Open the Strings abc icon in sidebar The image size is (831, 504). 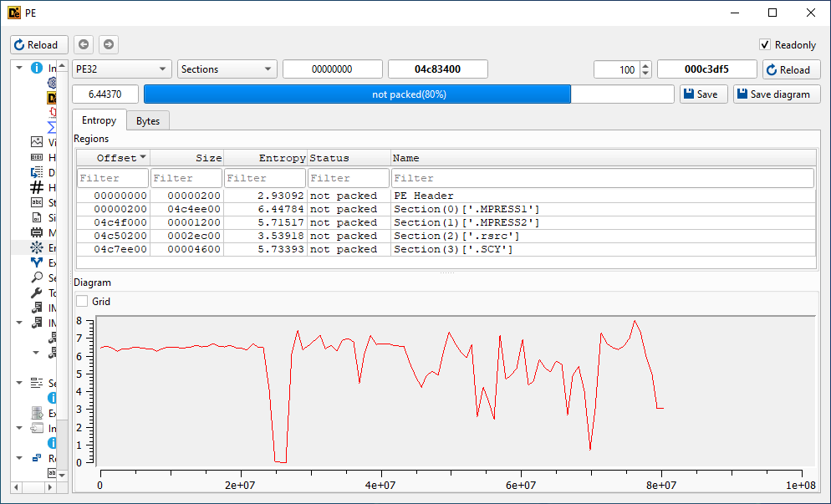point(37,202)
